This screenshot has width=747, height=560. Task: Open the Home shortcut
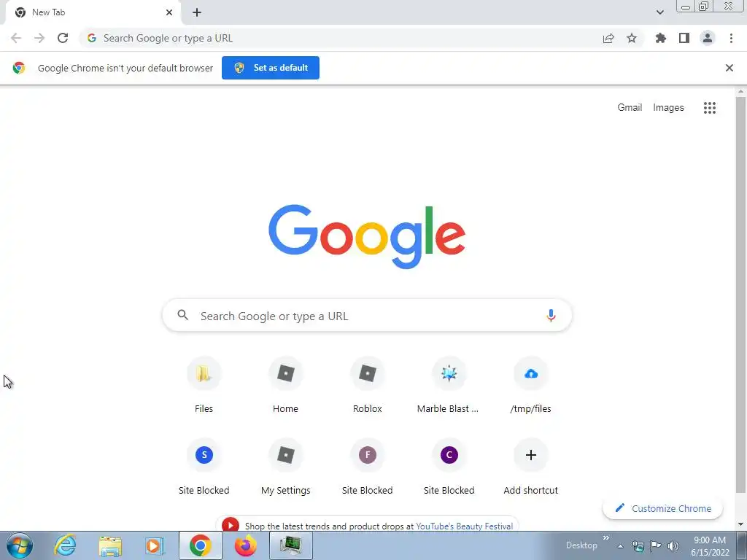pyautogui.click(x=285, y=385)
